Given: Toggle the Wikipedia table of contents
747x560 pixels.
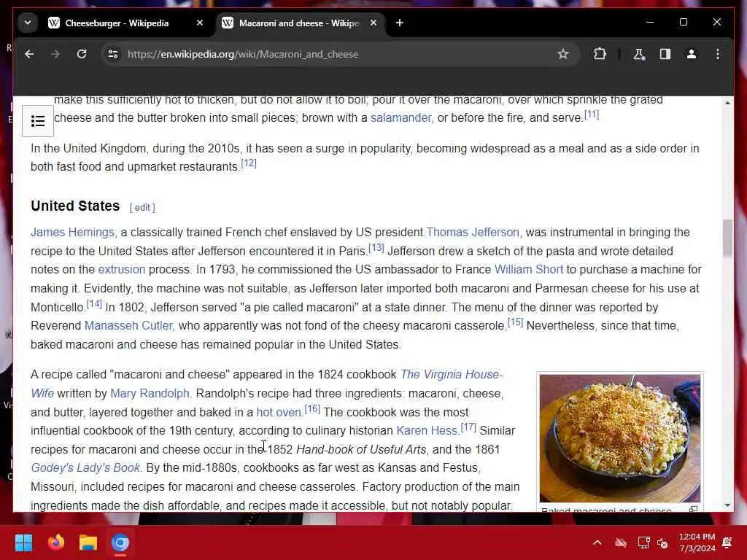Looking at the screenshot, I should (38, 121).
